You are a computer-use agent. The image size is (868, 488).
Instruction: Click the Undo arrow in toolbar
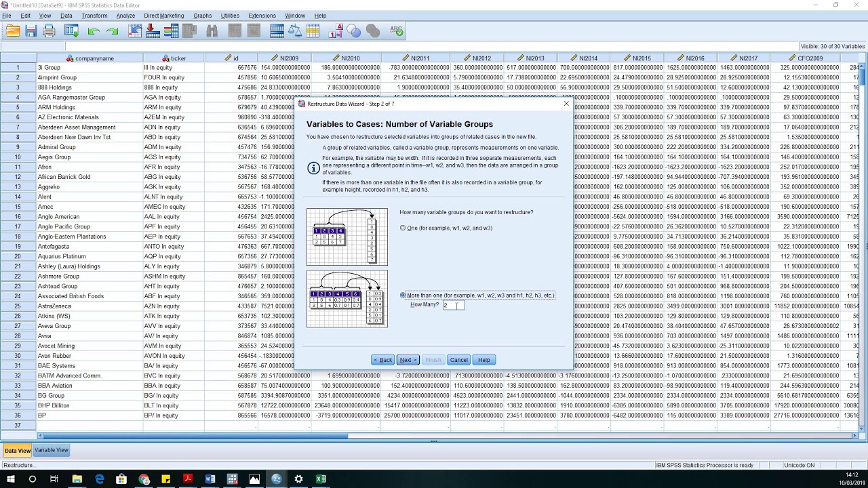tap(94, 31)
